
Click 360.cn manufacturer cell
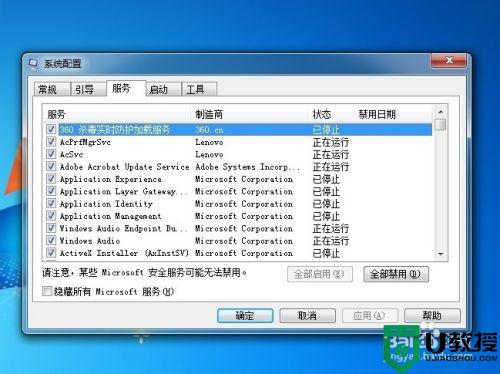(209, 130)
